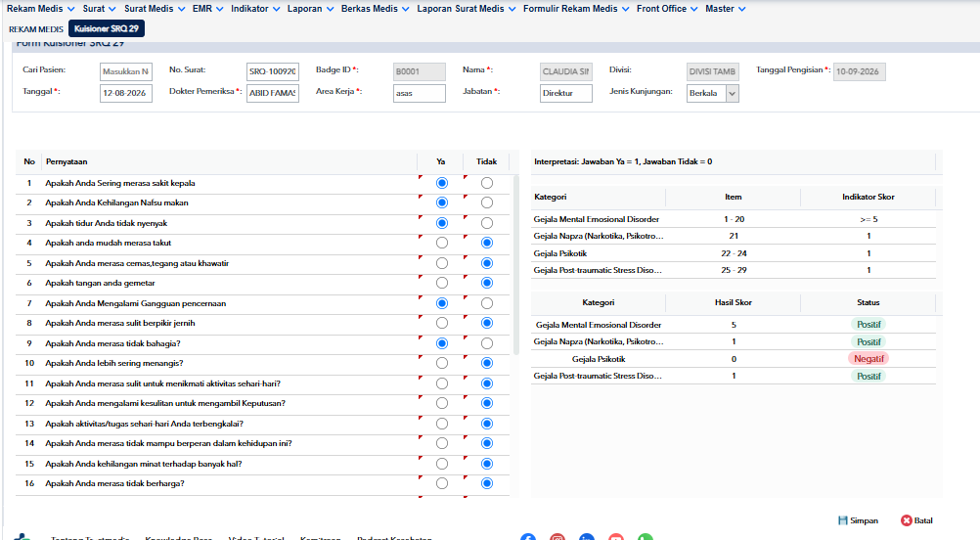
Task: Select the Kuisioner SRQ 29 tab
Action: pyautogui.click(x=107, y=28)
